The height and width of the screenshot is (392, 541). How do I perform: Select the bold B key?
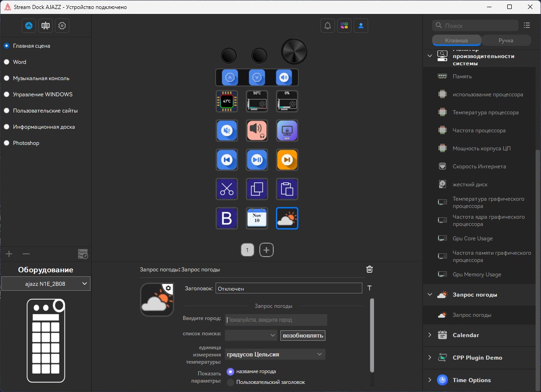(x=227, y=218)
